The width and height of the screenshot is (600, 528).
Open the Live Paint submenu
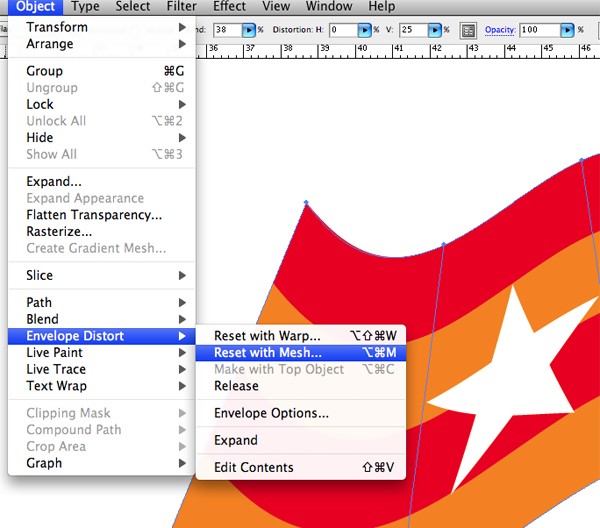click(102, 352)
